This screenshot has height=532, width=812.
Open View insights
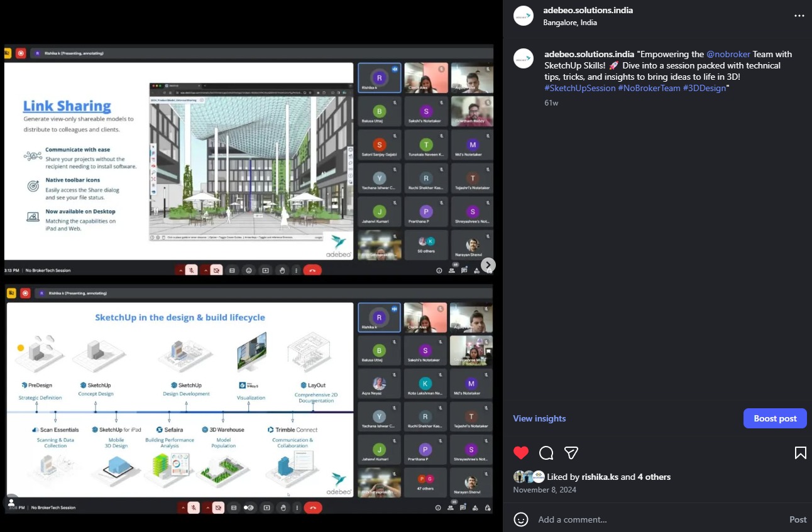point(539,418)
